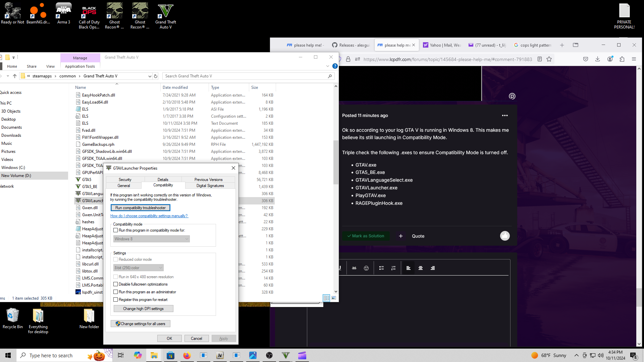Switch to the Digital Signatures tab
Viewport: 644px width, 362px height.
[x=210, y=186]
